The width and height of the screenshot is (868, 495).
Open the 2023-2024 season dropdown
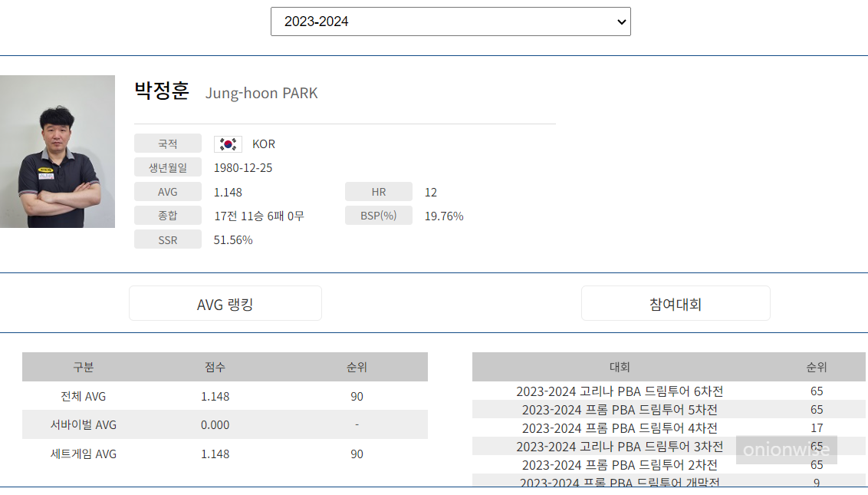(x=450, y=21)
